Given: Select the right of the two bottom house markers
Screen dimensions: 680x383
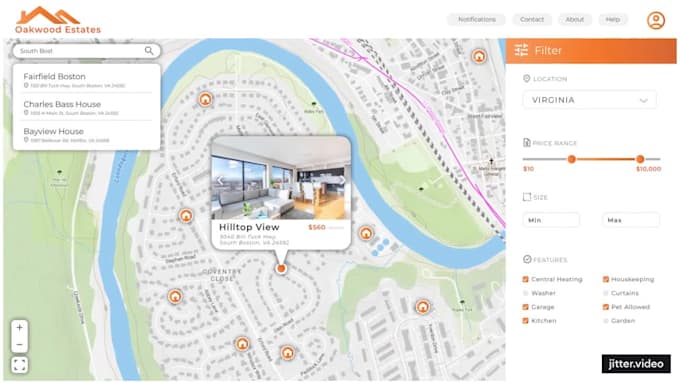Looking at the screenshot, I should 287,353.
